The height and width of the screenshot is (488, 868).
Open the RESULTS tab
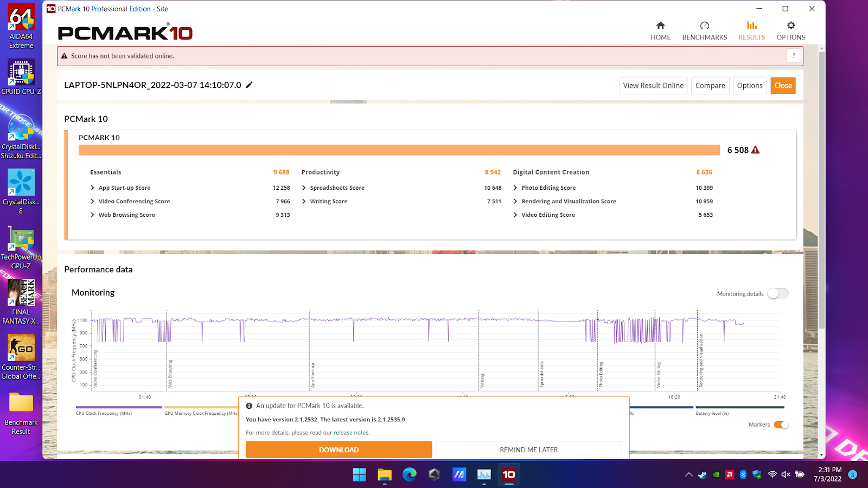tap(751, 31)
